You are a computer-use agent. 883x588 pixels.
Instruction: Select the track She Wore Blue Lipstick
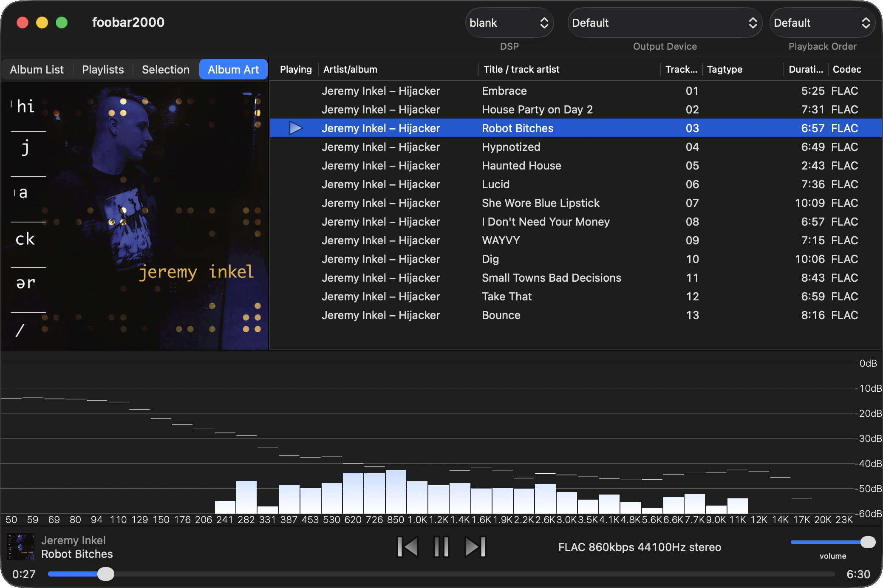pyautogui.click(x=541, y=203)
